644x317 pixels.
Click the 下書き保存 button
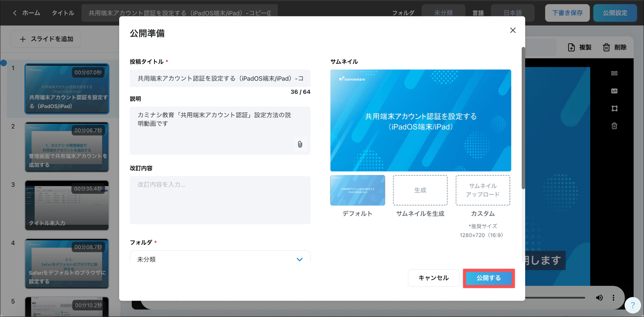coord(567,13)
